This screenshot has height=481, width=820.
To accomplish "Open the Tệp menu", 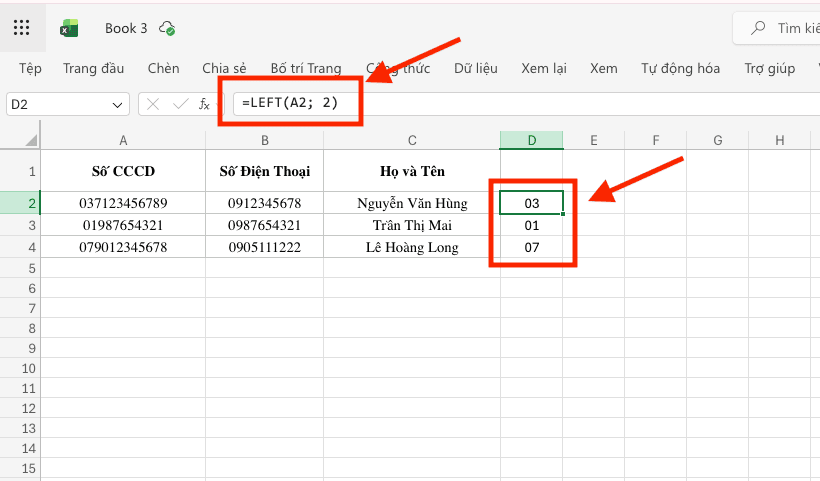I will [x=30, y=68].
